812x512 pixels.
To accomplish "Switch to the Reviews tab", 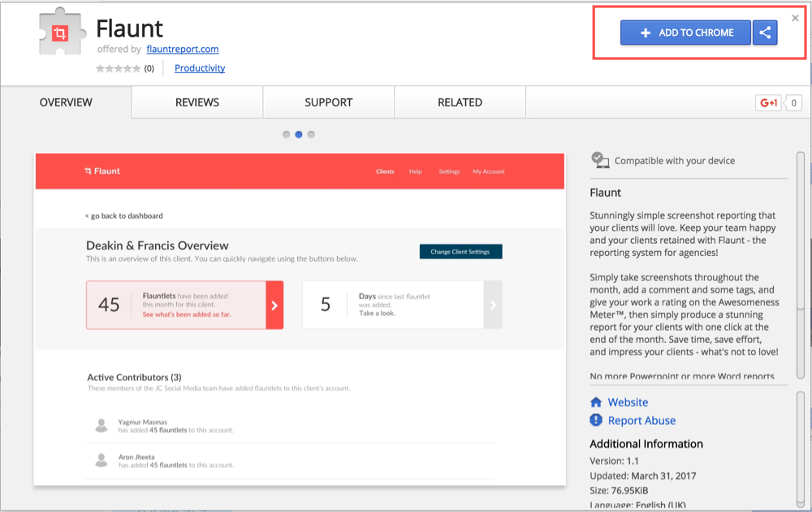I will pyautogui.click(x=197, y=102).
